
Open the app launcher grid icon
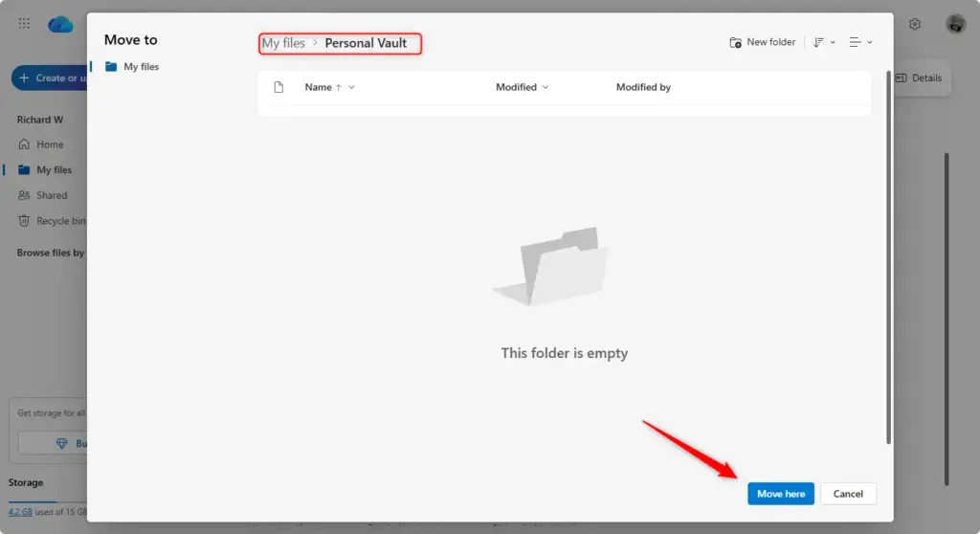[x=24, y=24]
